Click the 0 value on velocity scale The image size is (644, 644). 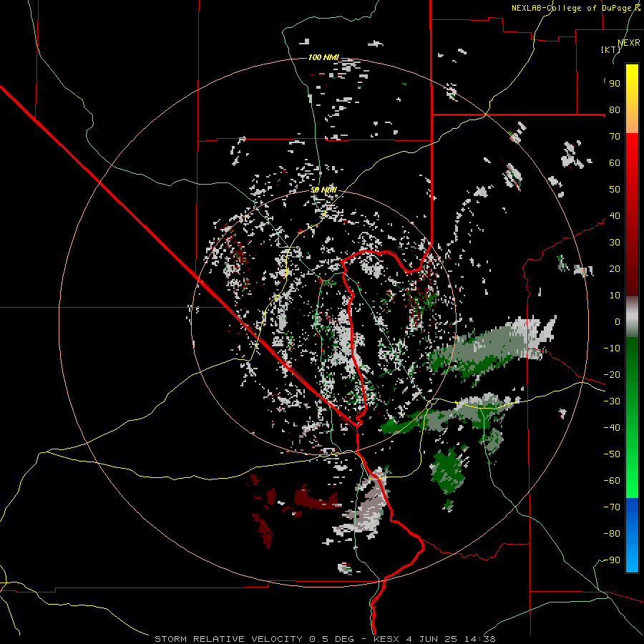(618, 321)
